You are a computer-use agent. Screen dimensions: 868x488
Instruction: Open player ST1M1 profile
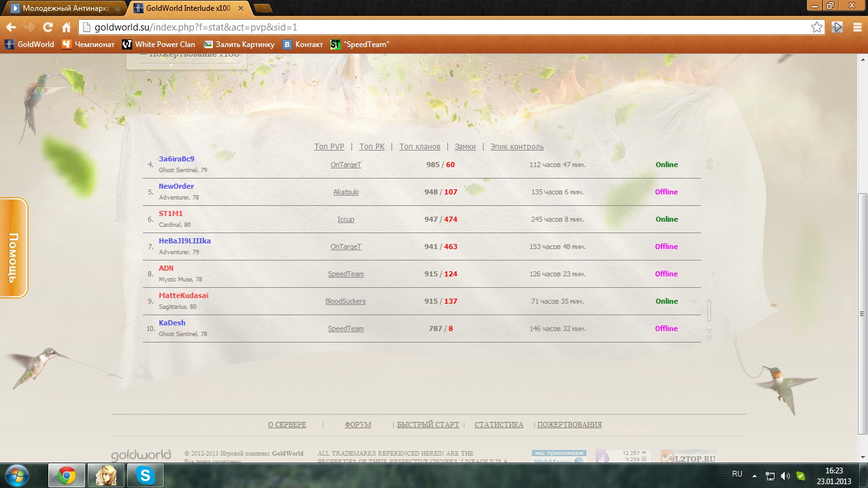(x=170, y=213)
